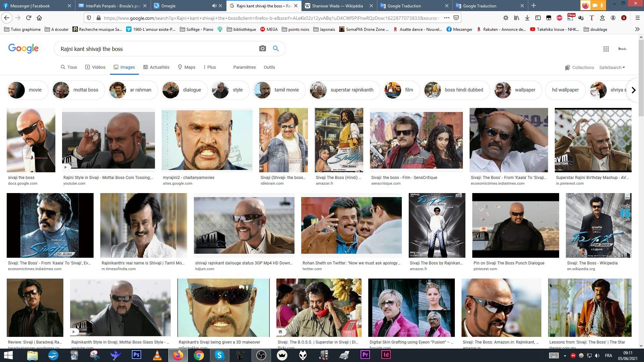Launch VLC from the Windows taskbar
Screen dimensions: 644x362
click(157, 355)
